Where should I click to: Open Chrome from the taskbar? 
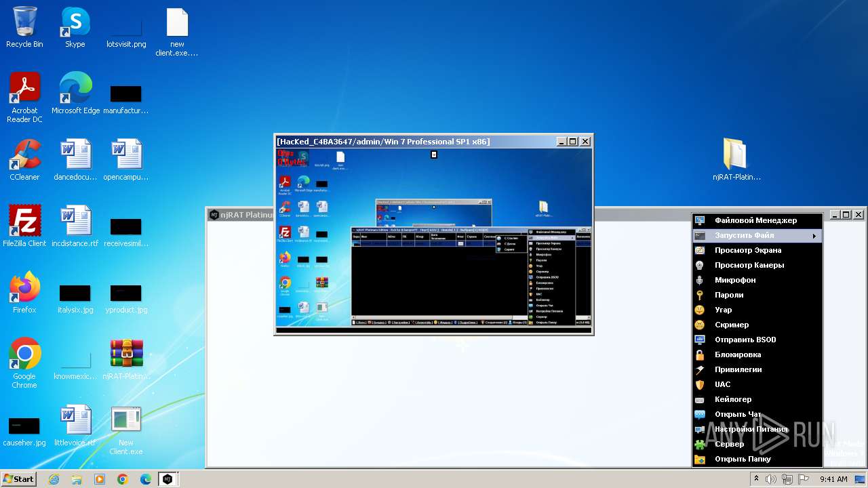pyautogui.click(x=123, y=479)
